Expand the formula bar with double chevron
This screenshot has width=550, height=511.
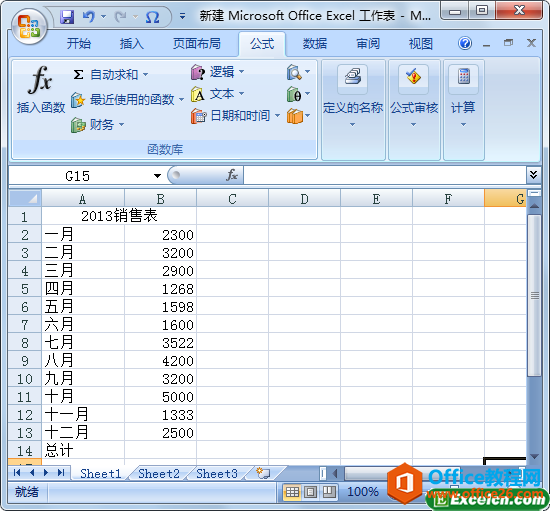[534, 175]
